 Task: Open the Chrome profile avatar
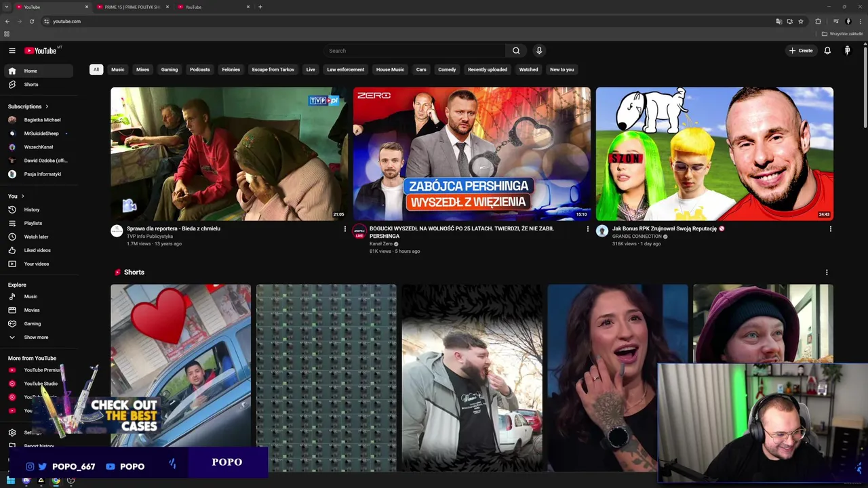point(848,21)
